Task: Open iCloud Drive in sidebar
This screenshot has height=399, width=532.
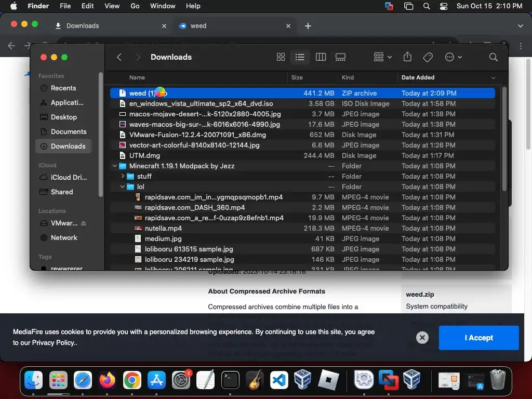Action: (63, 178)
